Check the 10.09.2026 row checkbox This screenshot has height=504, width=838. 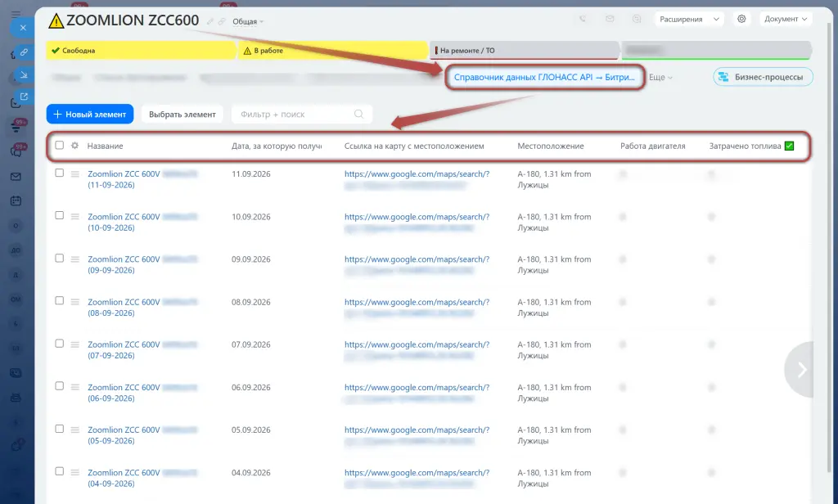click(x=59, y=215)
